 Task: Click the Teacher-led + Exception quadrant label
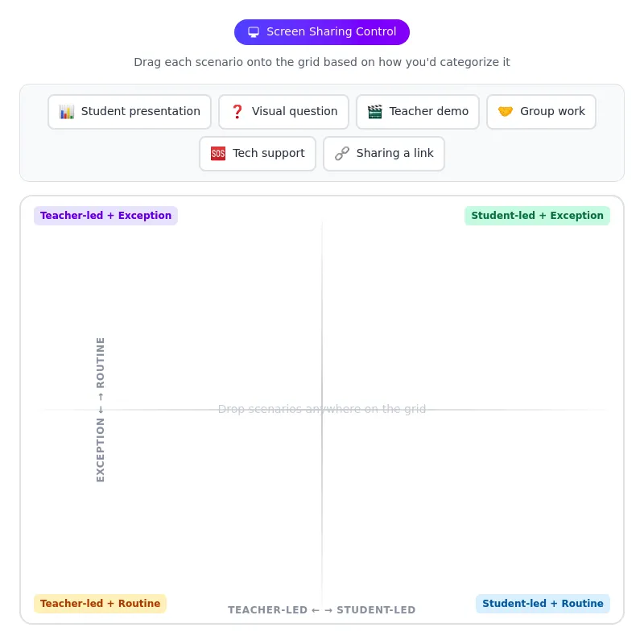click(105, 216)
